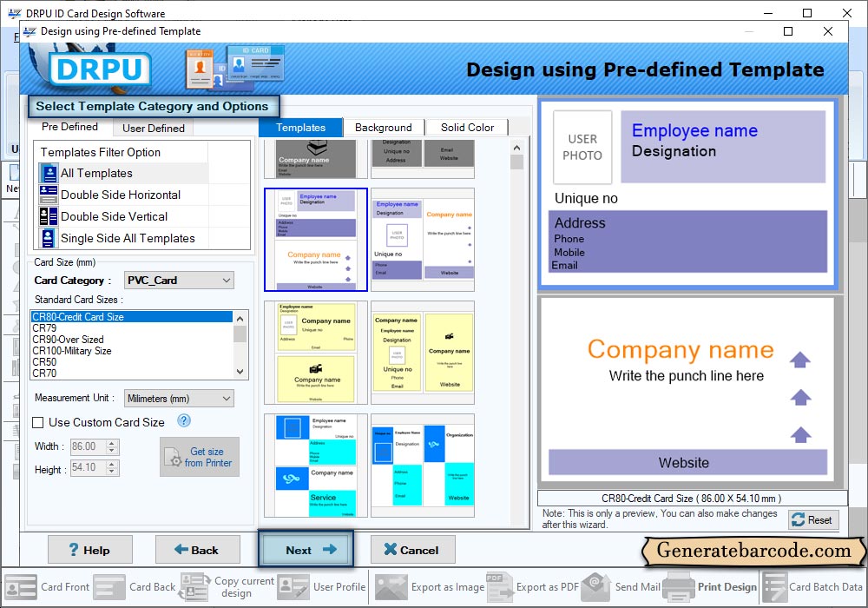The height and width of the screenshot is (608, 868).
Task: Select CR79 card size
Action: click(132, 327)
